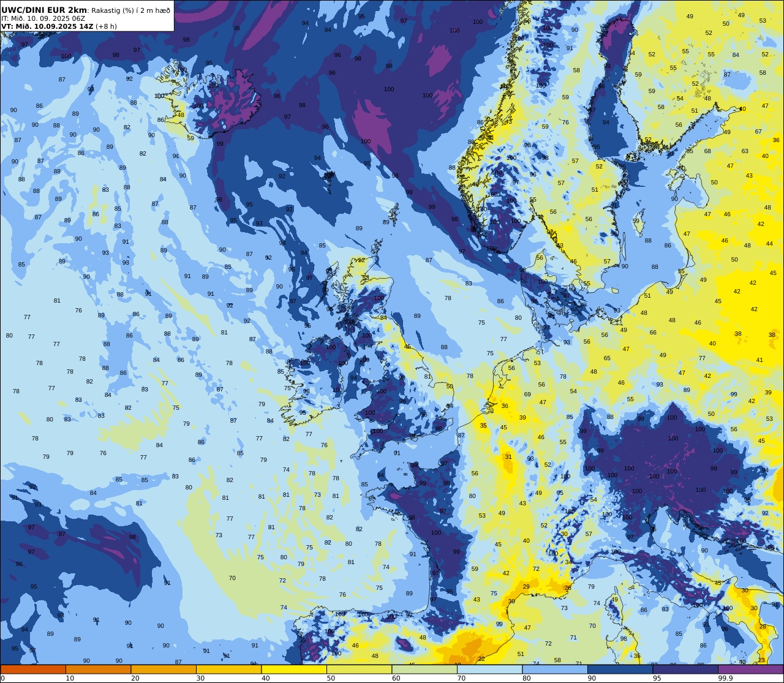Click the dark blue 90–95 legend segment
The width and height of the screenshot is (784, 683).
click(620, 670)
